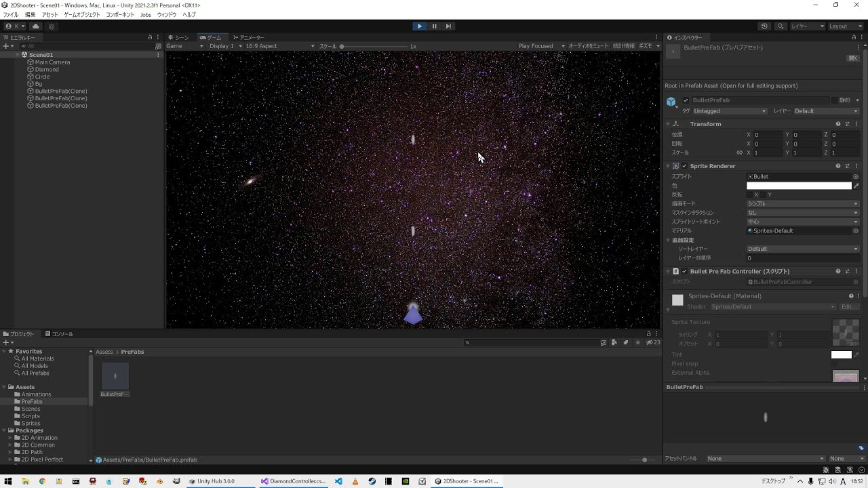Open the コンポーネント menu
The height and width of the screenshot is (488, 868).
(120, 14)
